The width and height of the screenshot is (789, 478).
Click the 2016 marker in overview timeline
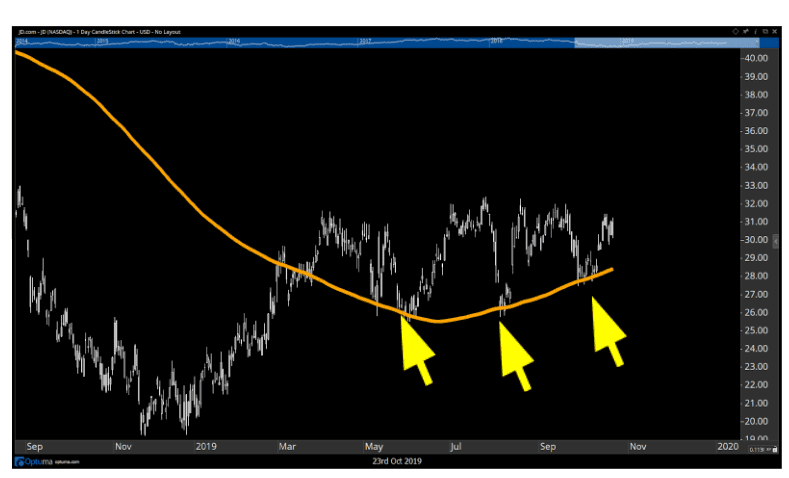click(x=234, y=41)
